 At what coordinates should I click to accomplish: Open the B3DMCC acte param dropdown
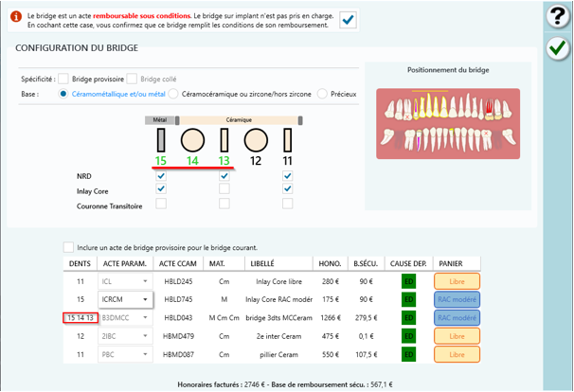pos(125,318)
